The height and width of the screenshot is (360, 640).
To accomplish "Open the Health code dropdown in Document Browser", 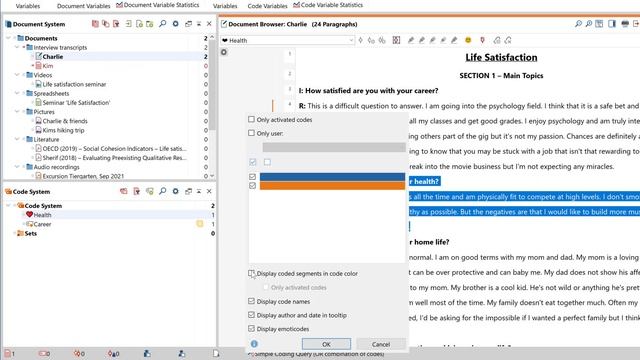I will click(x=351, y=40).
